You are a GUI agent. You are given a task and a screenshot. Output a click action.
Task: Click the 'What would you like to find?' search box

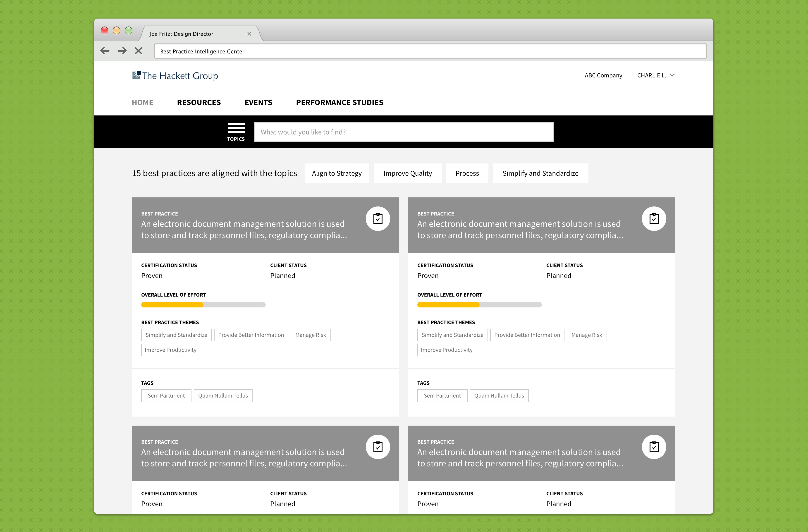[404, 132]
